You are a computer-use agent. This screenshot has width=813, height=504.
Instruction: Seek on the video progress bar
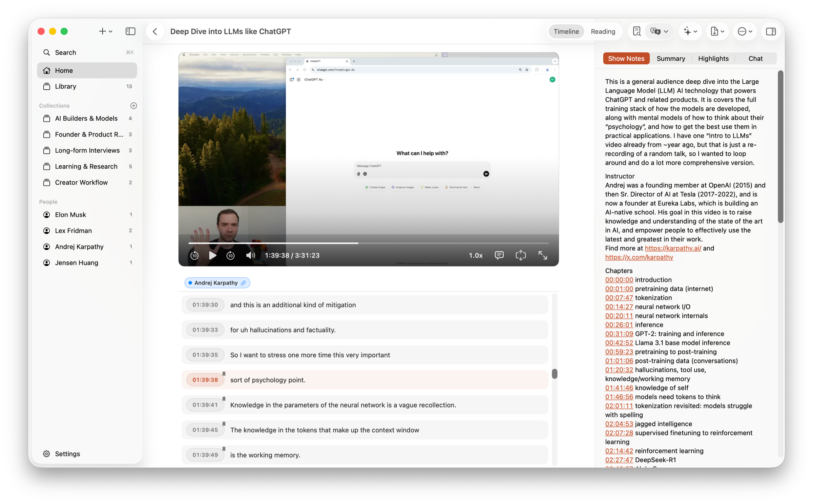[369, 243]
